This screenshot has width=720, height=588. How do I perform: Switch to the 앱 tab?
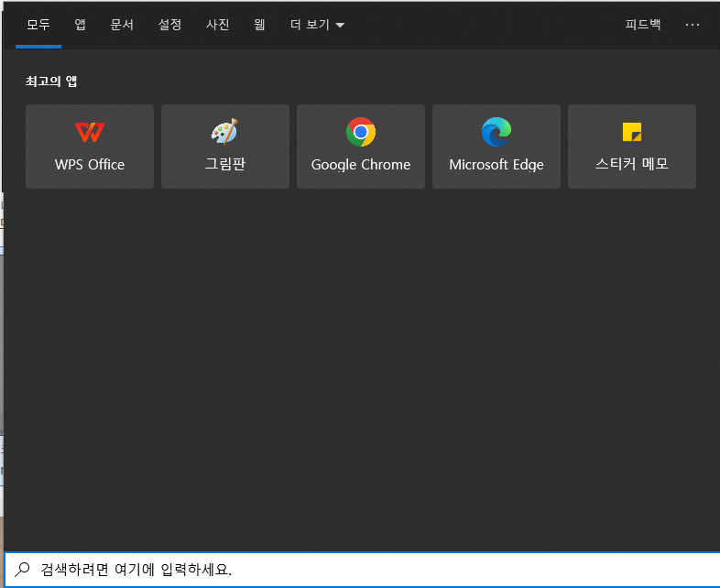[81, 25]
